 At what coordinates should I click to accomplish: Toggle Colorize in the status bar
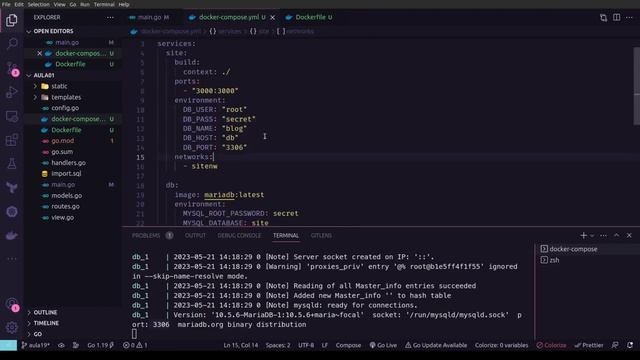551,345
